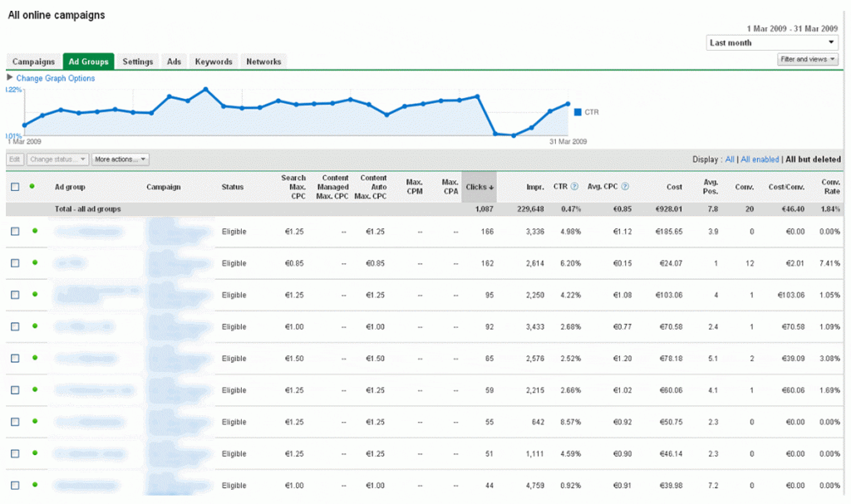Open the Change status dropdown
The width and height of the screenshot is (851, 504).
pos(57,159)
